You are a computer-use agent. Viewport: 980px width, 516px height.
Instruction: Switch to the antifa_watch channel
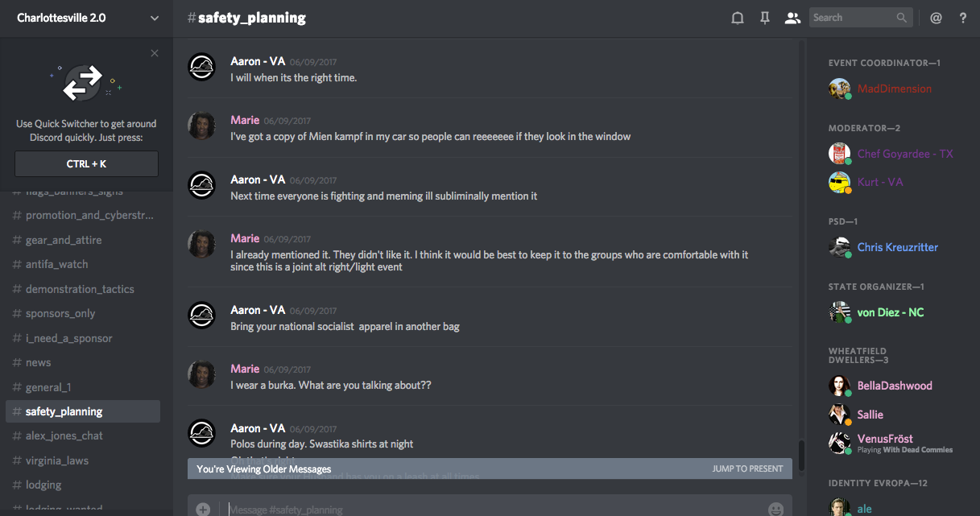pos(56,264)
